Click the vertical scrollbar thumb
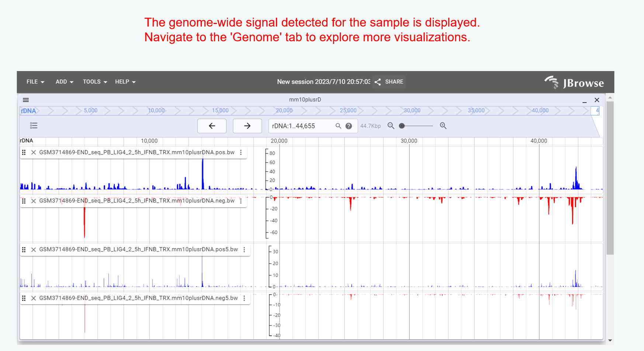This screenshot has height=351, width=644. pos(610,178)
